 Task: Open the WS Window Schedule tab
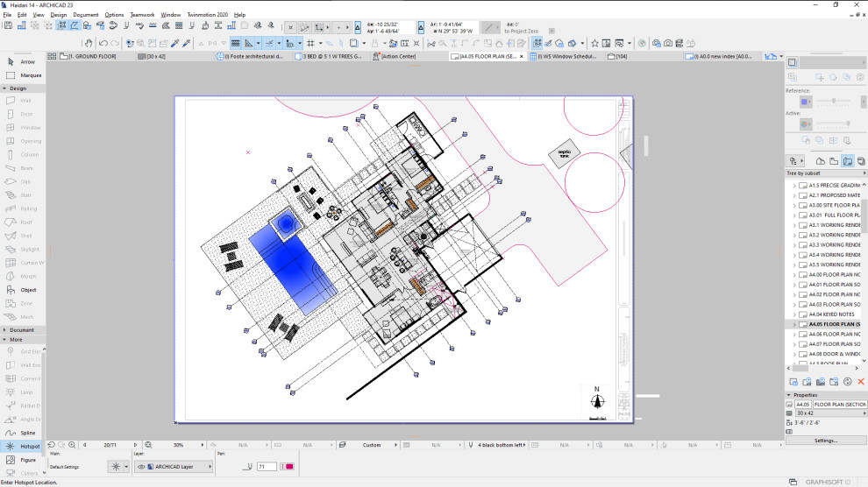click(565, 56)
